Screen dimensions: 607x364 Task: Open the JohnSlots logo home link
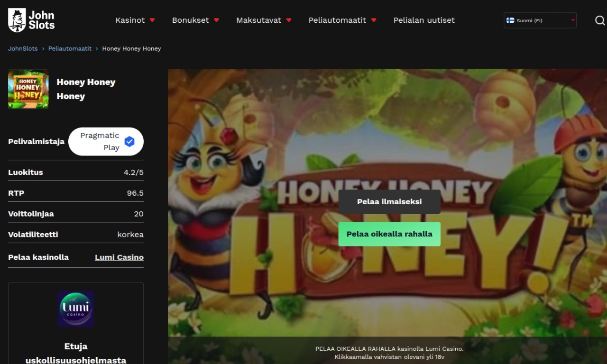[x=31, y=20]
